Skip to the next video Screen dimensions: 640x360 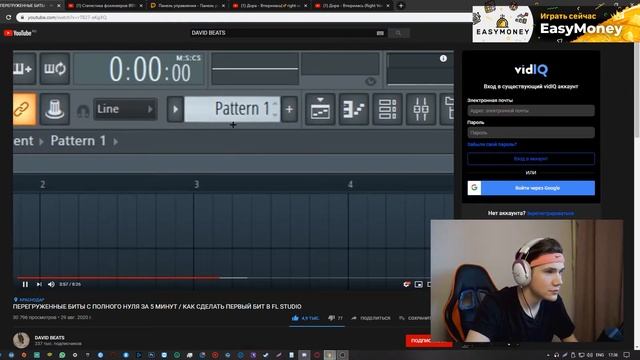click(x=39, y=284)
